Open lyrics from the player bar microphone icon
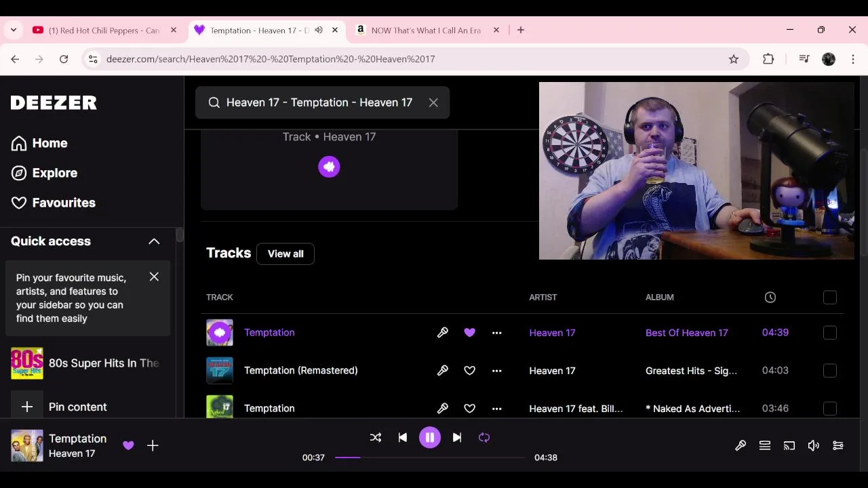The width and height of the screenshot is (868, 488). click(x=741, y=445)
